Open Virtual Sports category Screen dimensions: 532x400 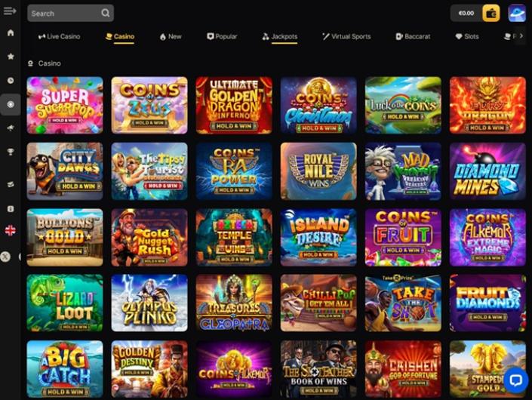pyautogui.click(x=346, y=37)
